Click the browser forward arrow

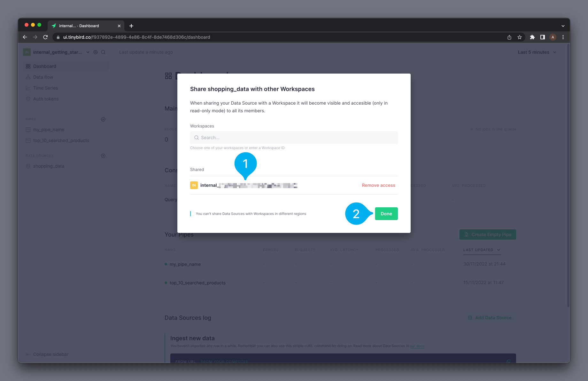(x=35, y=37)
